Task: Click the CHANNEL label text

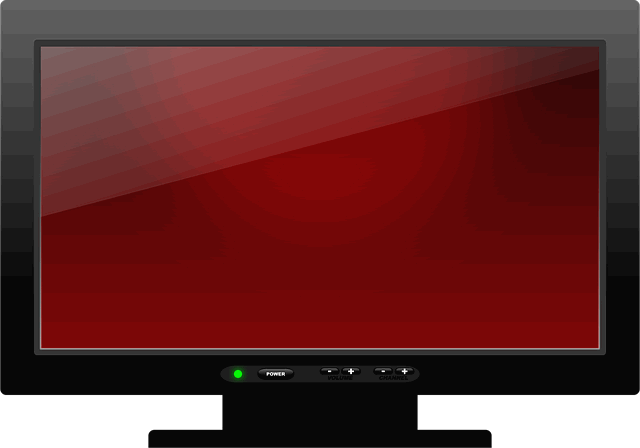Action: pos(393,378)
